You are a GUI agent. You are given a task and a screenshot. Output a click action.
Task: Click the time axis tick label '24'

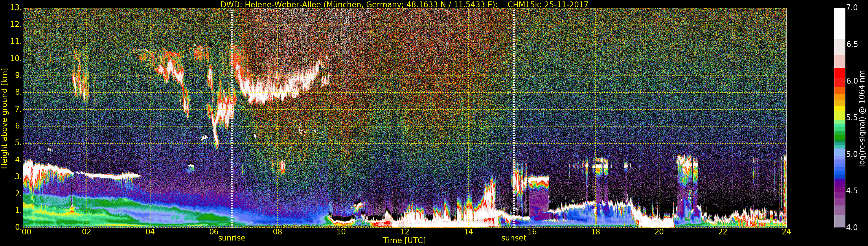point(786,232)
